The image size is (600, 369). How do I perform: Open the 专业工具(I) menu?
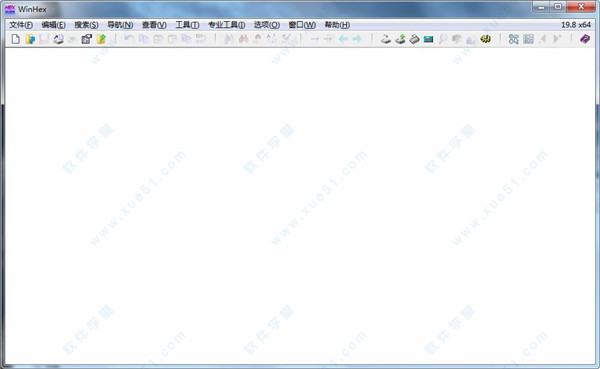[227, 25]
